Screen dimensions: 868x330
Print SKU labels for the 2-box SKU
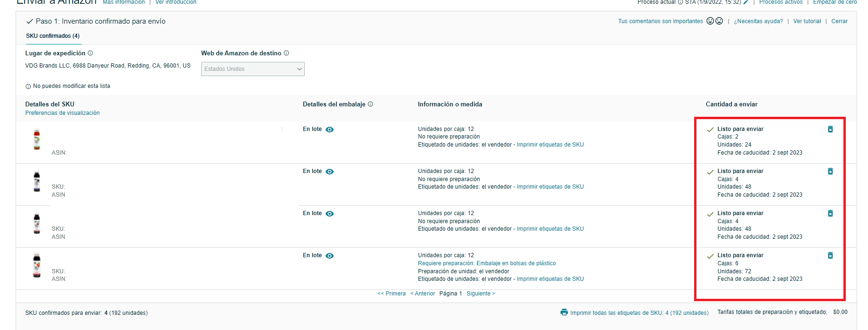tap(550, 145)
